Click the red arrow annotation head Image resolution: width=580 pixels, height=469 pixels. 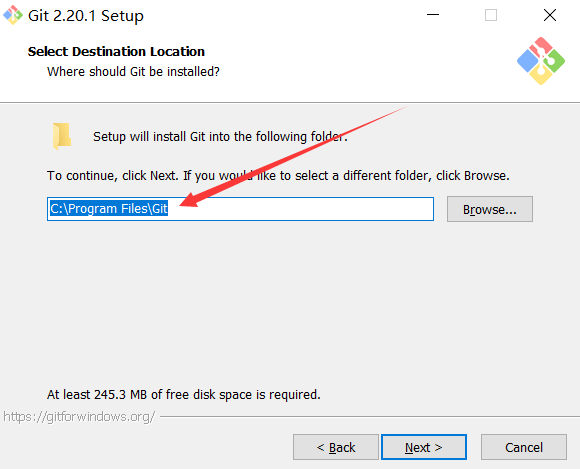(190, 200)
